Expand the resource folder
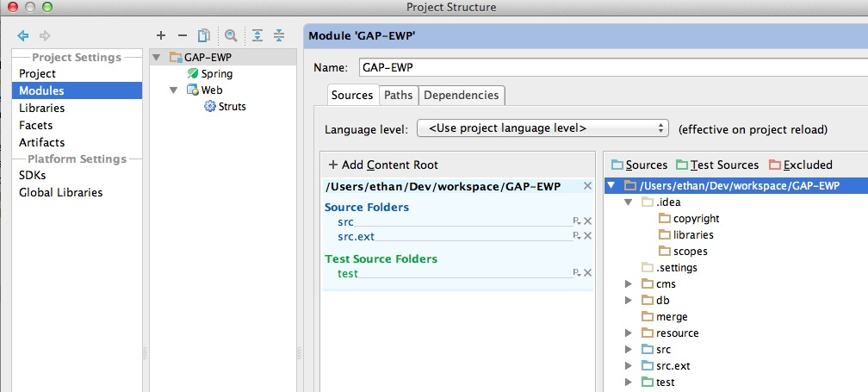This screenshot has height=392, width=868. coord(629,333)
